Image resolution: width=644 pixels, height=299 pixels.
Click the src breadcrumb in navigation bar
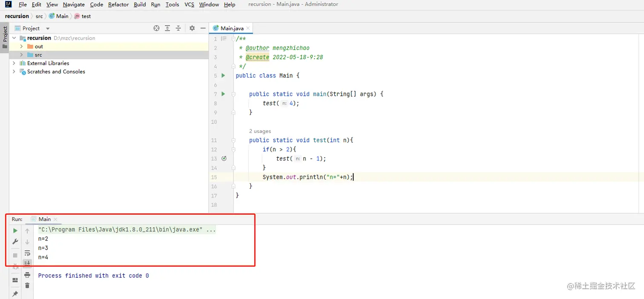(x=39, y=16)
